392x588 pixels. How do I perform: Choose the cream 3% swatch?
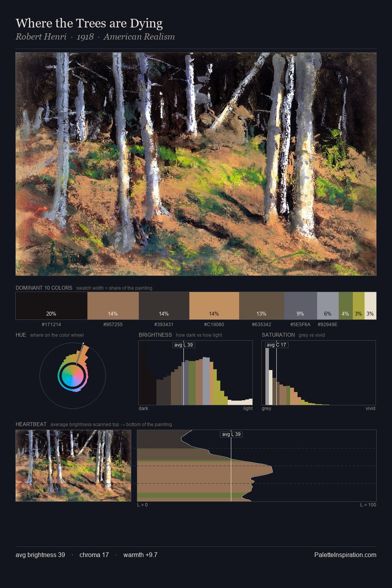coord(370,306)
